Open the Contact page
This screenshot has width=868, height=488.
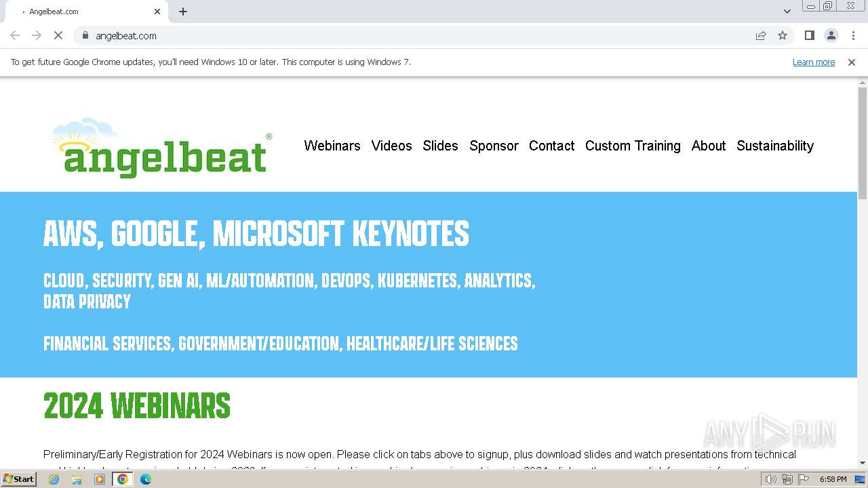click(551, 146)
